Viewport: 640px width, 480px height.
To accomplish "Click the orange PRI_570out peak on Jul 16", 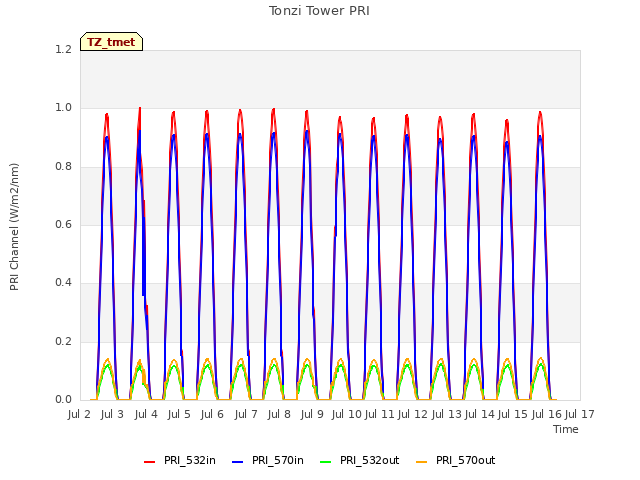I will [x=541, y=358].
